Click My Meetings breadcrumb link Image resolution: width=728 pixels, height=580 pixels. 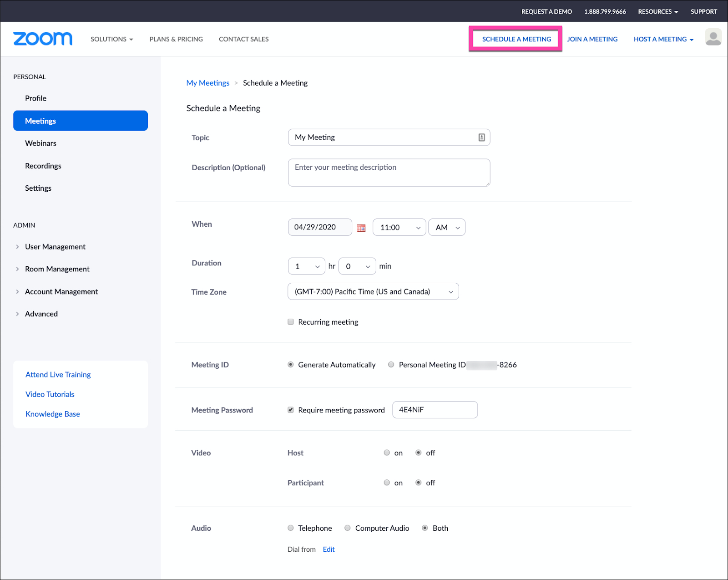click(208, 83)
